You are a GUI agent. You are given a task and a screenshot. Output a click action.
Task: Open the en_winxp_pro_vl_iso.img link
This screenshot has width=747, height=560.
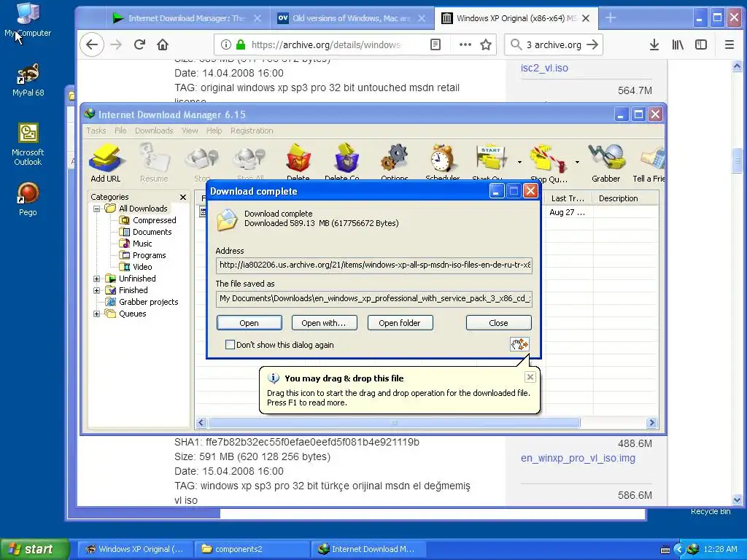point(578,458)
